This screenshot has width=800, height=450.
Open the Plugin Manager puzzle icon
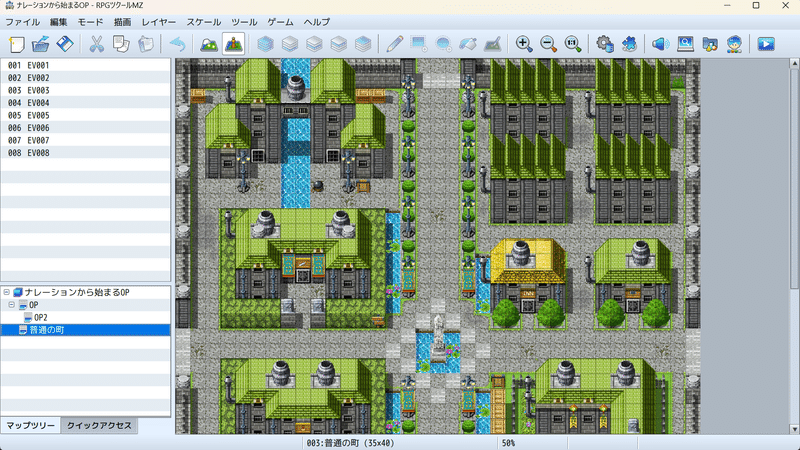tap(629, 44)
